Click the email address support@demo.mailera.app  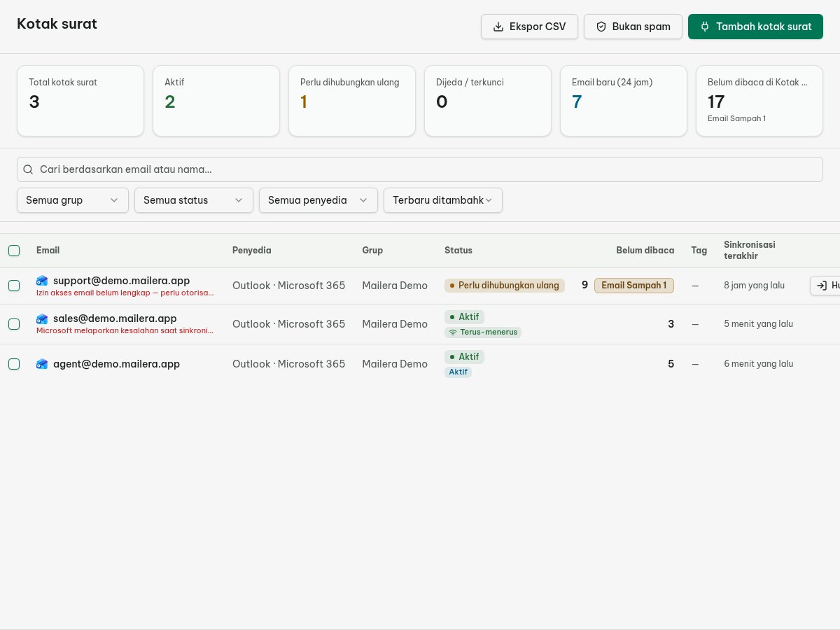coord(122,281)
